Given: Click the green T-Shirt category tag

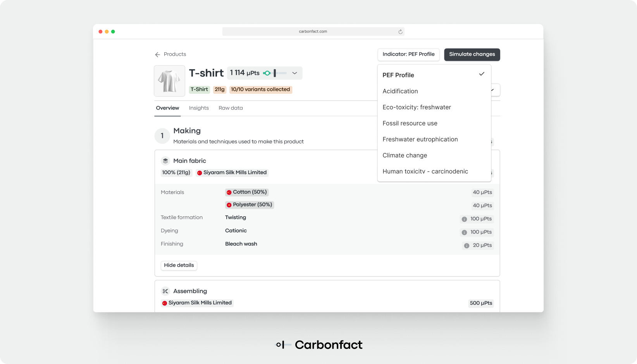Looking at the screenshot, I should (199, 89).
